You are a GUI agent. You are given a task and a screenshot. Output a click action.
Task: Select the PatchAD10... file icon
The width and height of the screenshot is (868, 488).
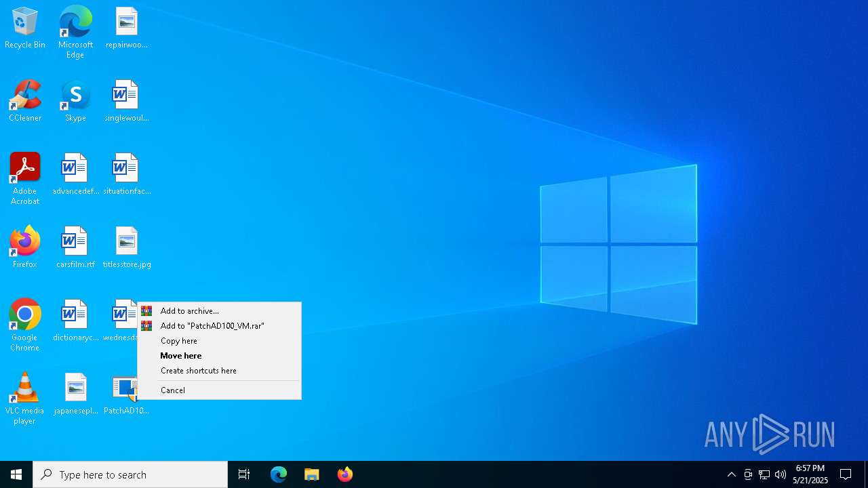pyautogui.click(x=126, y=394)
